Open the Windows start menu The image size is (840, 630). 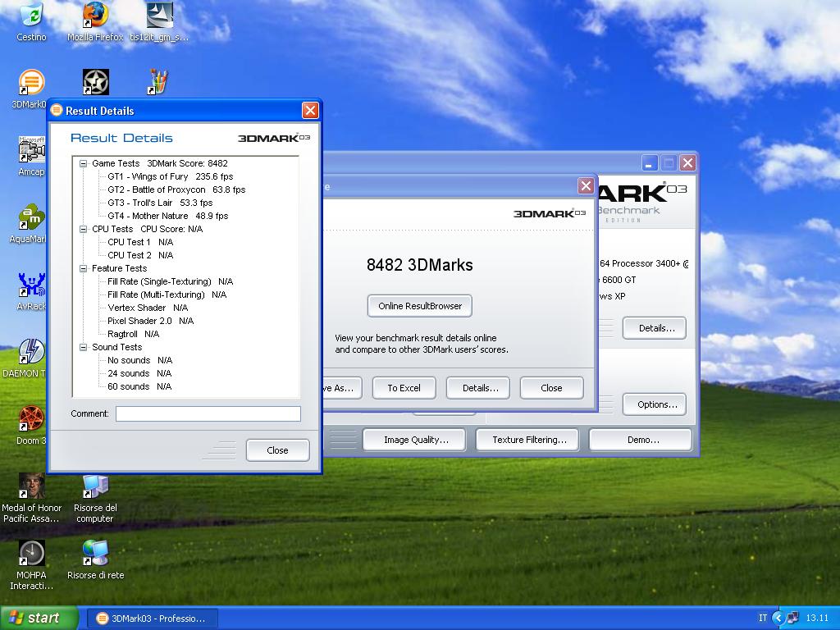click(x=39, y=618)
